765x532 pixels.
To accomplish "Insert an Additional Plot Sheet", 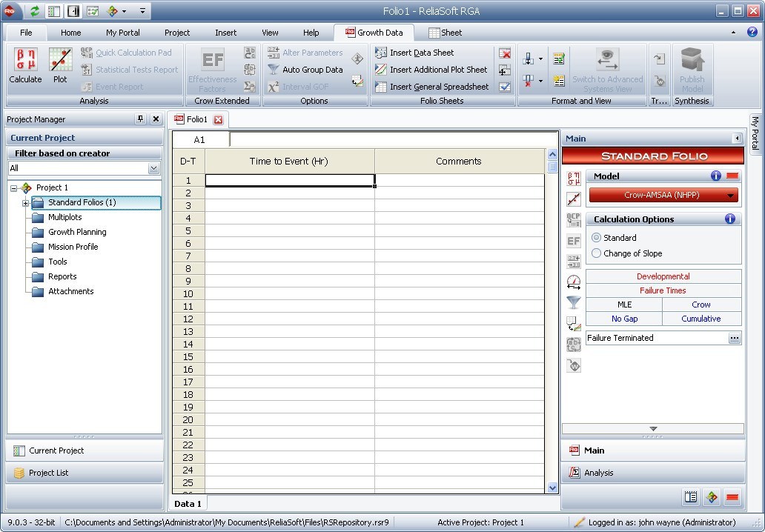I will point(431,70).
